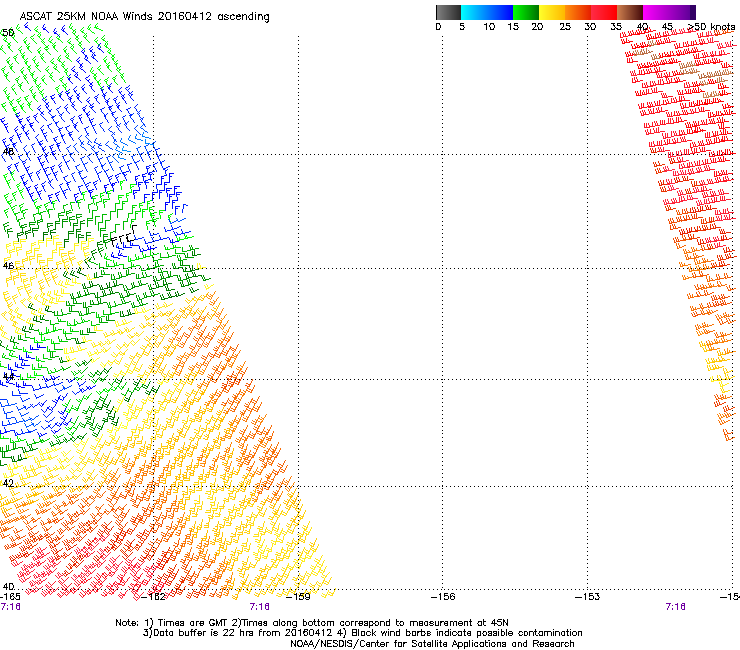This screenshot has height=650, width=740.
Task: Click the brown 35-40 knots legend segment
Action: pyautogui.click(x=630, y=12)
